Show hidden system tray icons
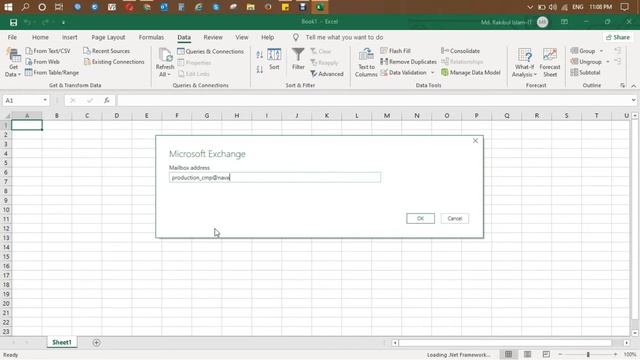 [x=530, y=7]
